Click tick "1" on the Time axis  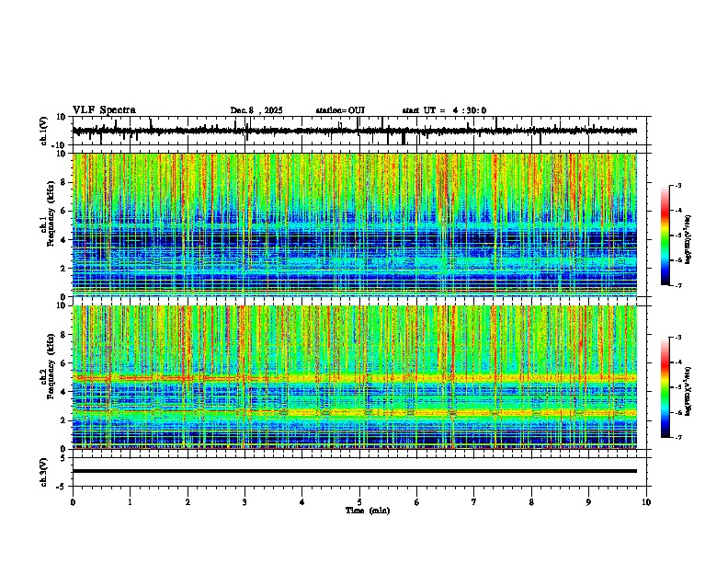tap(130, 502)
